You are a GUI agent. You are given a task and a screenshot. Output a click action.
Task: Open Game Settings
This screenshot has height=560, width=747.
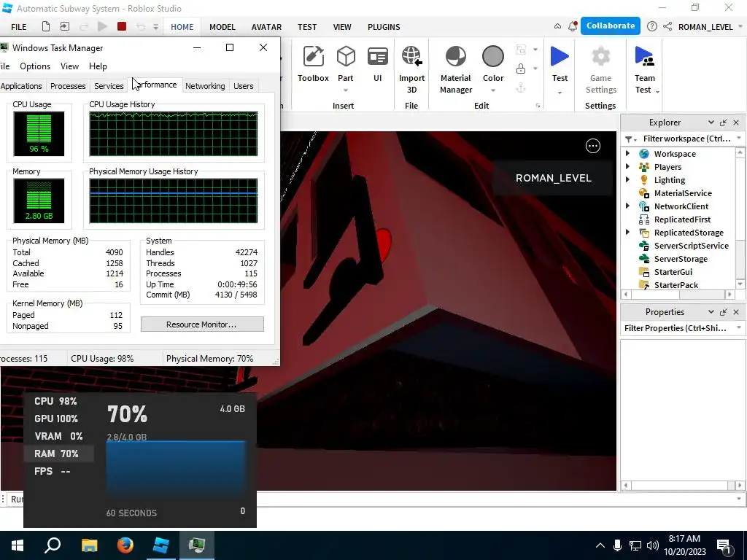(600, 70)
